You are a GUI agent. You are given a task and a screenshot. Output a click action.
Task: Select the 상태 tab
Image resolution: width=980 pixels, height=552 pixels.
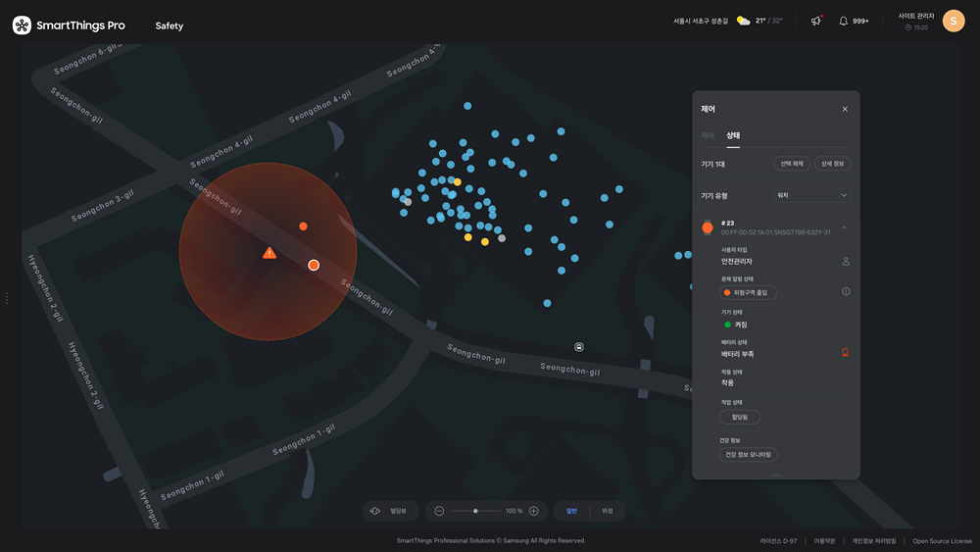pyautogui.click(x=733, y=135)
